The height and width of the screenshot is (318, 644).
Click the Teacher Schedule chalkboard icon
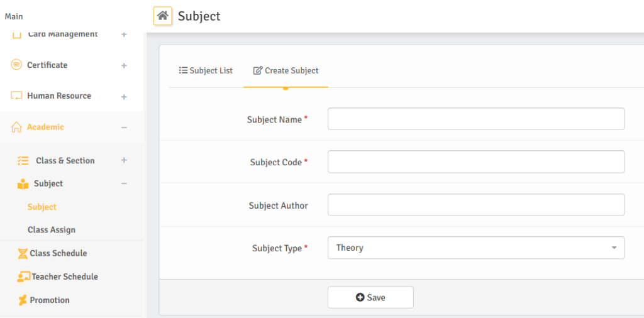(x=23, y=277)
